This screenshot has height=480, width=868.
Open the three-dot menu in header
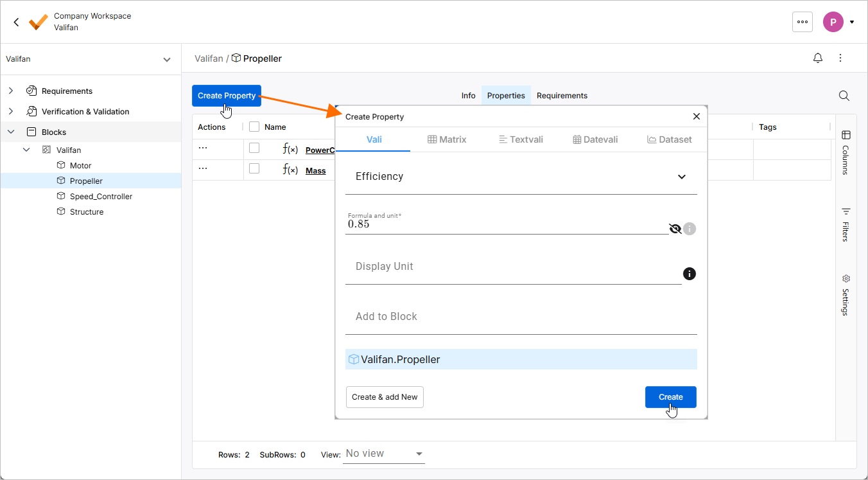click(802, 22)
